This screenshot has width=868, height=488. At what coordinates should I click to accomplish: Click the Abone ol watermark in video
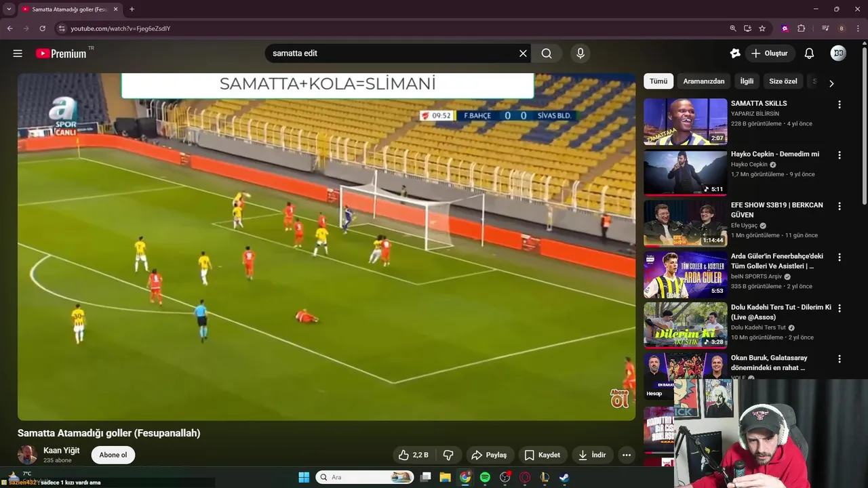620,399
